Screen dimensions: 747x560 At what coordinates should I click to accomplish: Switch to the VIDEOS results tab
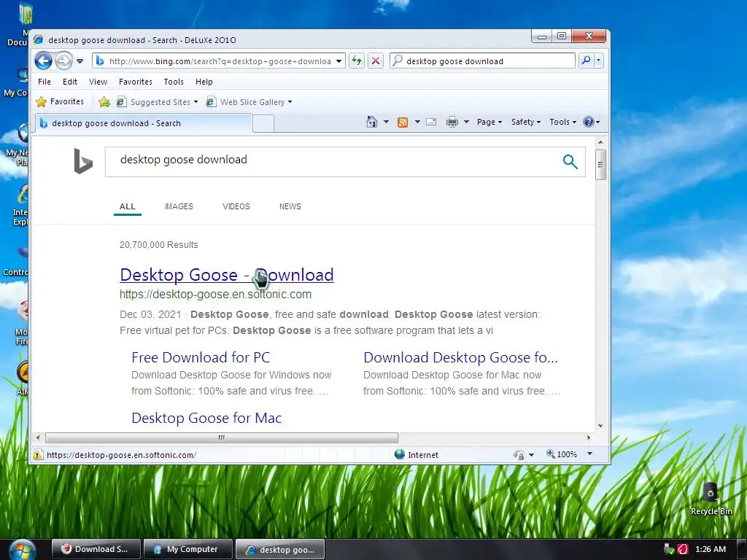tap(236, 206)
